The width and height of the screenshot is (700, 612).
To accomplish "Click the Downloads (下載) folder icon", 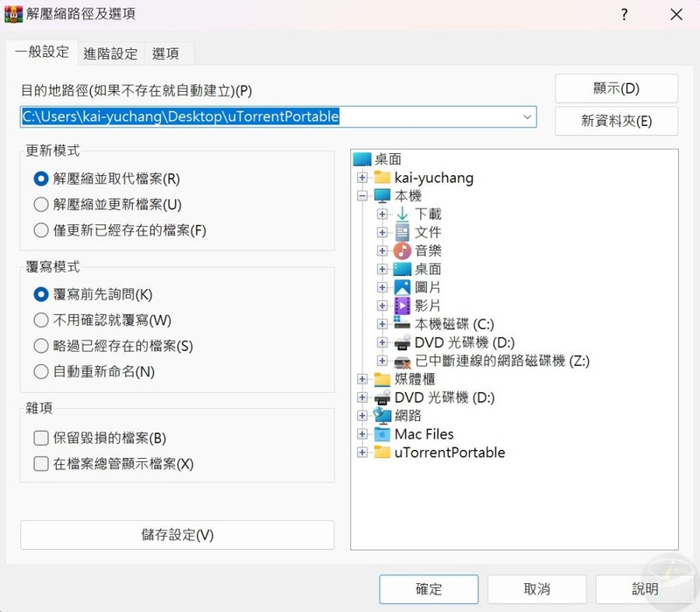I will pos(402,214).
